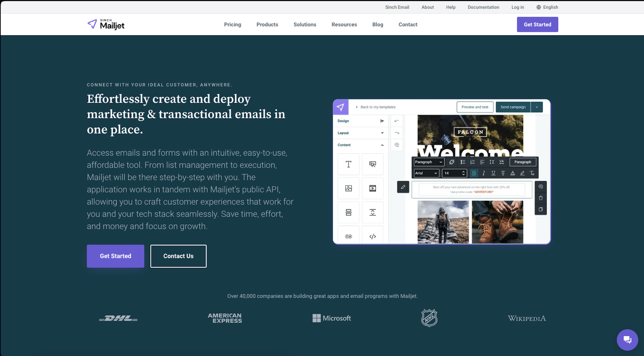Screen dimensions: 644x356
Task: Open the comments icon below redo
Action: point(397,145)
